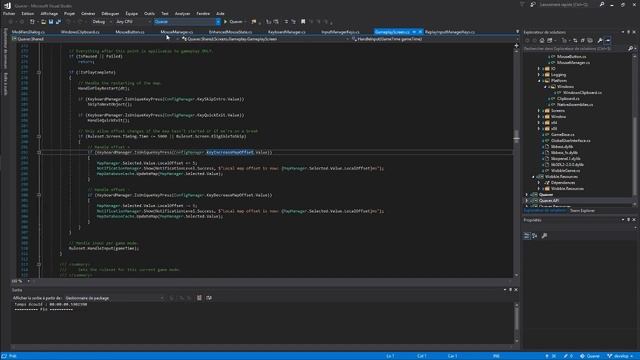This screenshot has width=640, height=360.
Task: Open the Any CPU platform dropdown
Action: point(133,22)
